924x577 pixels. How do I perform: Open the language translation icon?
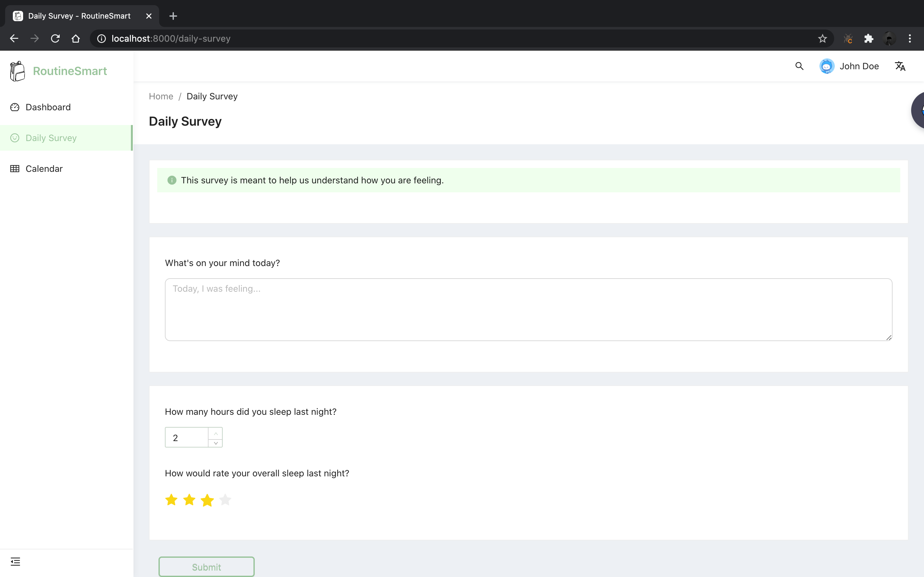900,66
